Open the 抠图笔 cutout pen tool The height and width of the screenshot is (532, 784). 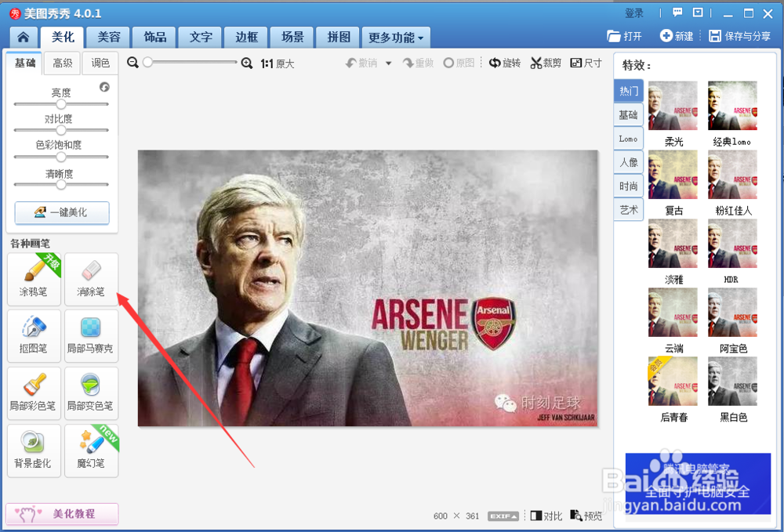pyautogui.click(x=34, y=335)
